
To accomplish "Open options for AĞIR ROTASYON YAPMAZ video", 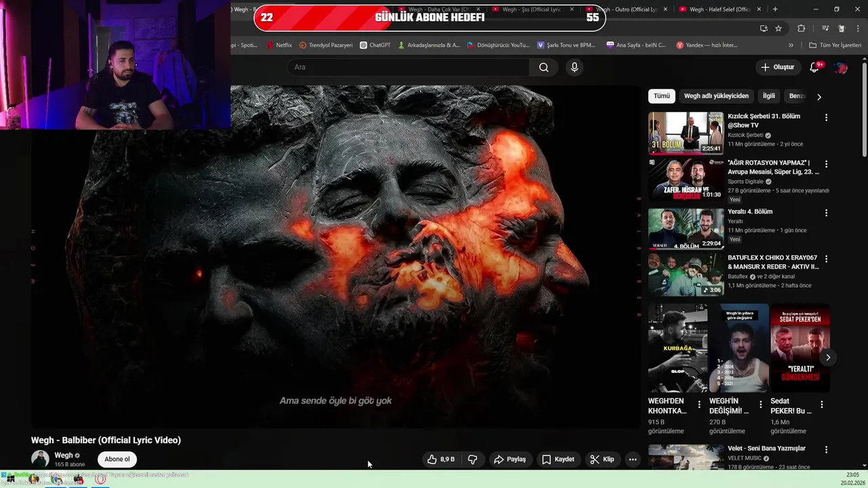I will tap(826, 164).
